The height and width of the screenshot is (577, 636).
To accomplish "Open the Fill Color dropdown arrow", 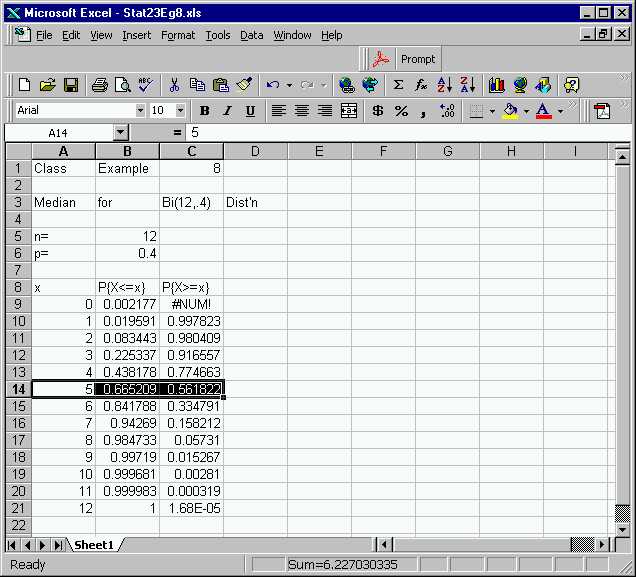I will click(x=526, y=111).
